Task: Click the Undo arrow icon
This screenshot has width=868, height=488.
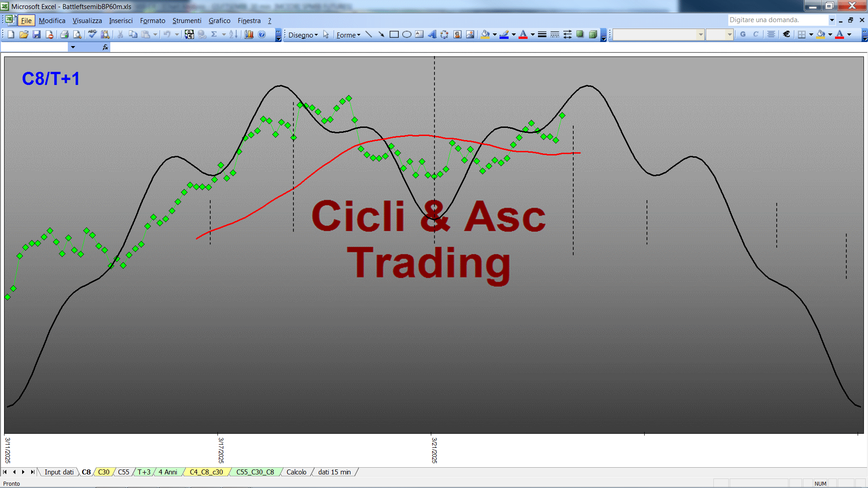Action: (x=167, y=34)
